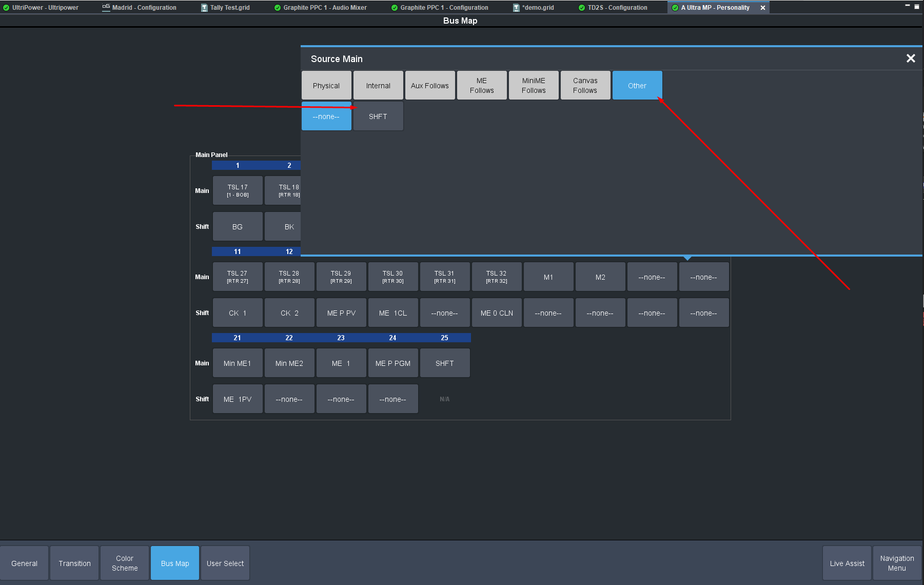Screen dimensions: 924x585
Task: Choose Canvas Follows source category
Action: (585, 86)
